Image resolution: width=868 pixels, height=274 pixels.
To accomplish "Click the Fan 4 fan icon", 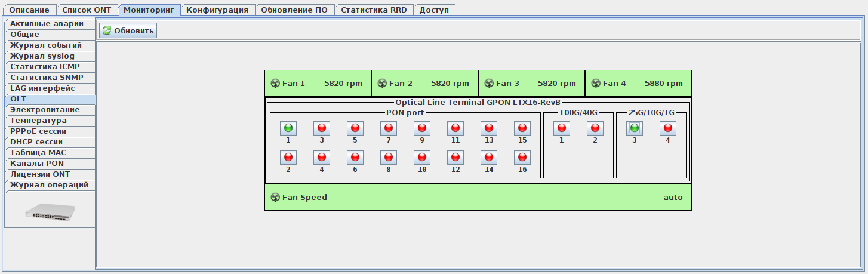I will click(x=596, y=84).
